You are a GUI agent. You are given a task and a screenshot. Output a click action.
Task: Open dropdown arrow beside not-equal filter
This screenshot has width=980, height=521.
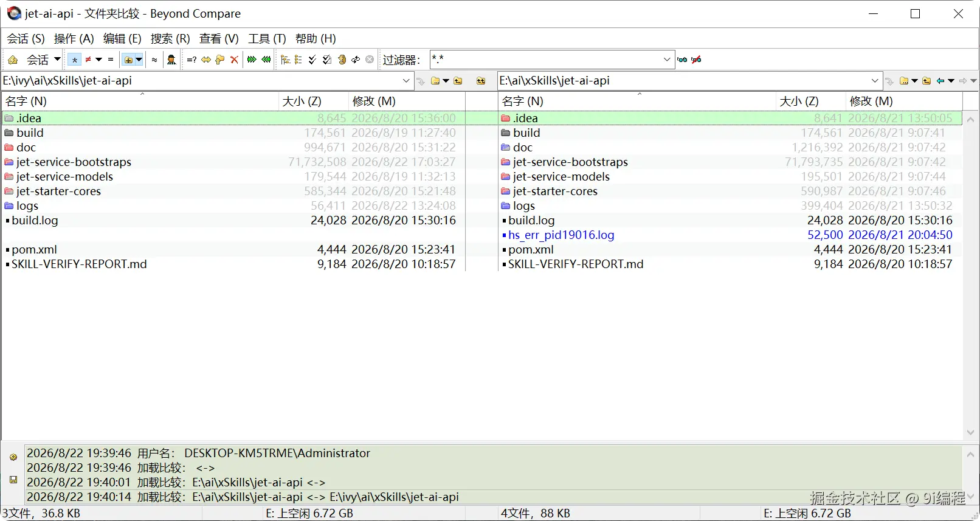pos(98,60)
